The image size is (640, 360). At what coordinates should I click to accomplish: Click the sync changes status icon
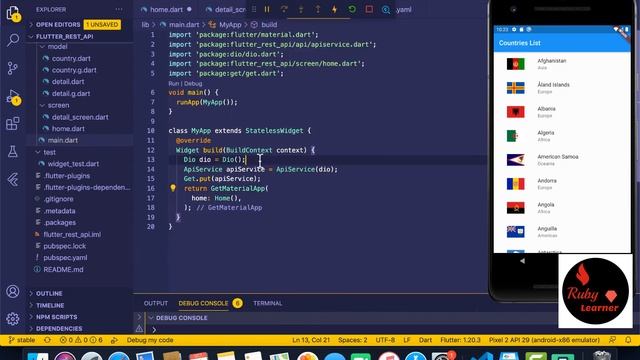pos(47,340)
